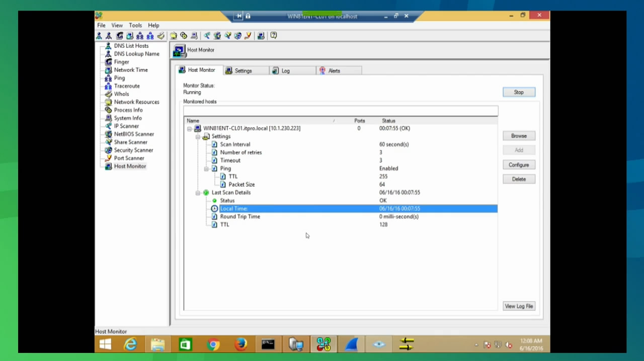The height and width of the screenshot is (361, 644).
Task: Select Process Info in the sidebar list
Action: click(128, 110)
